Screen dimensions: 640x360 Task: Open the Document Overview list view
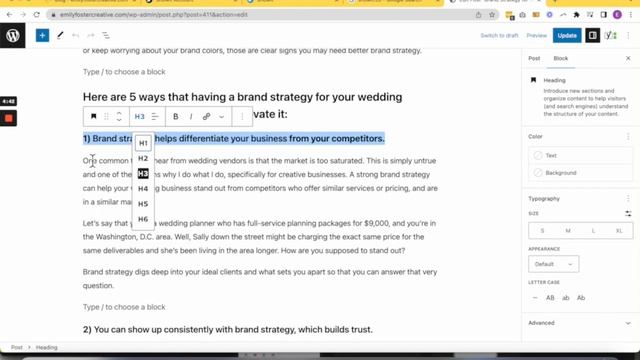point(106,36)
